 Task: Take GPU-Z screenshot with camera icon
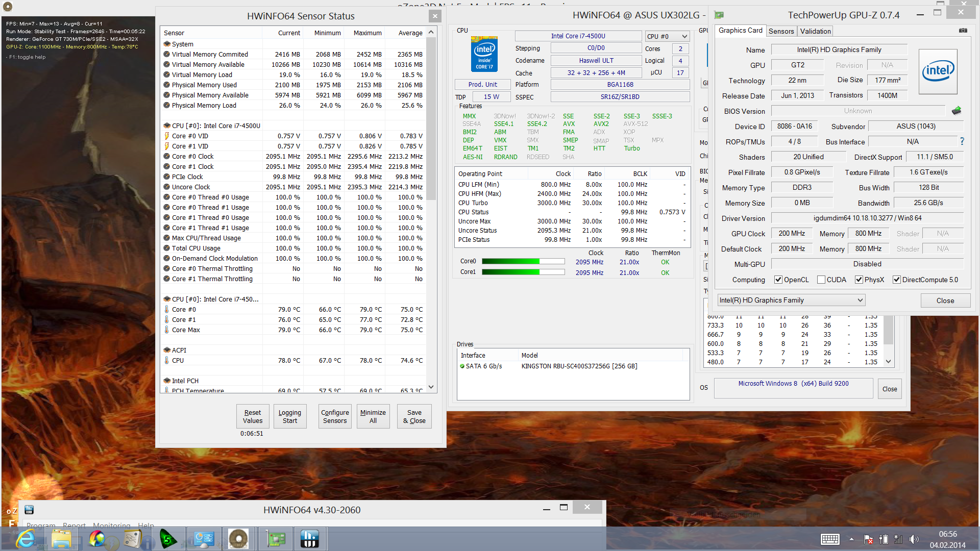(963, 31)
